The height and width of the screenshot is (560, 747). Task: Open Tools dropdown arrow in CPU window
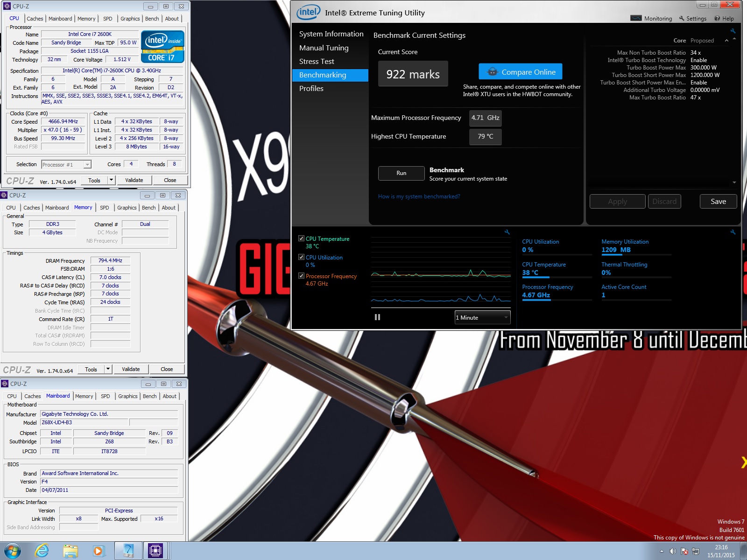[111, 180]
